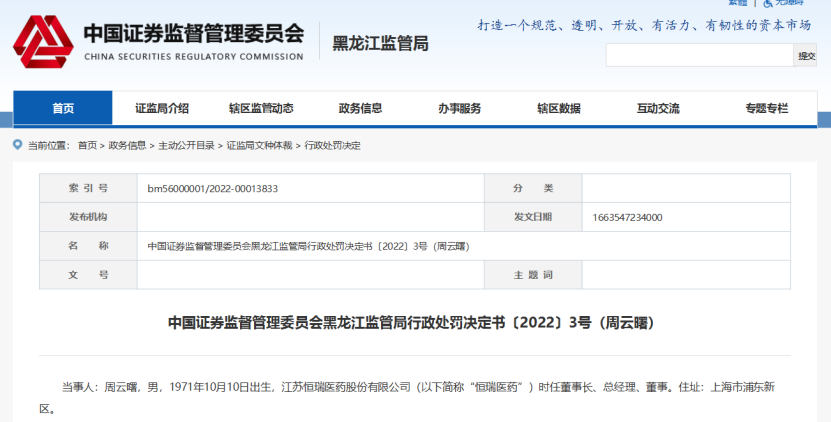The width and height of the screenshot is (831, 422).
Task: Click the CSRC red logo emblem
Action: point(43,40)
